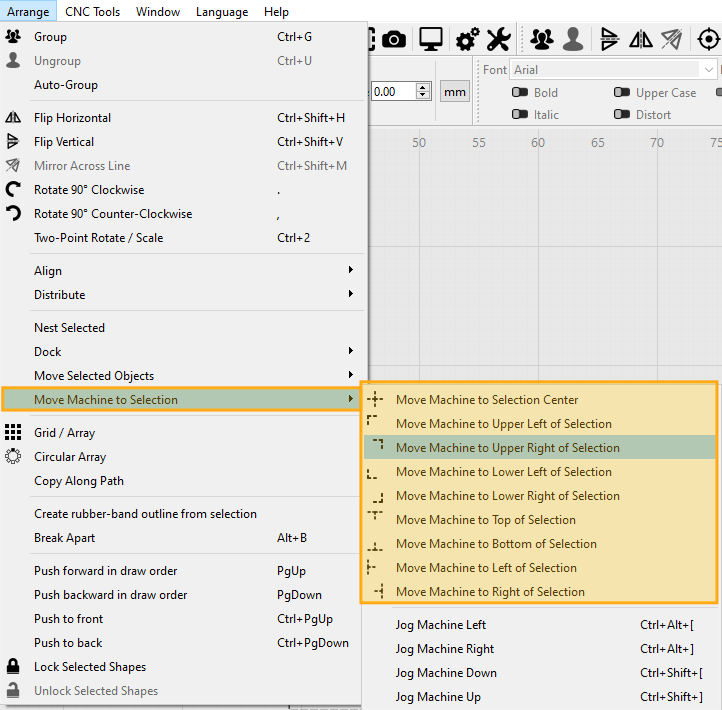The height and width of the screenshot is (710, 722).
Task: Toggle the Bold font switch
Action: pyautogui.click(x=520, y=93)
